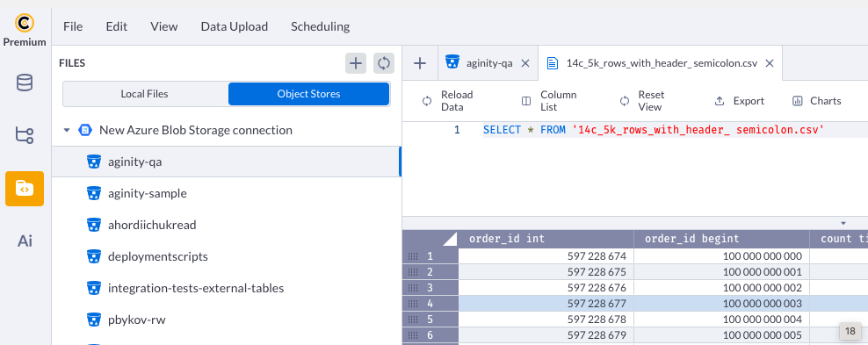Collapse New Azure Blob Storage connection
The image size is (868, 345).
(67, 131)
